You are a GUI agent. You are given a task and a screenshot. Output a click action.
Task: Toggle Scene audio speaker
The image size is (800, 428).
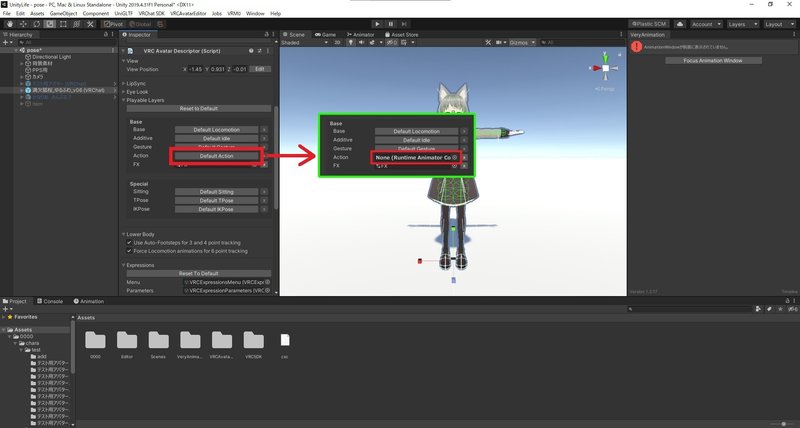coord(361,42)
